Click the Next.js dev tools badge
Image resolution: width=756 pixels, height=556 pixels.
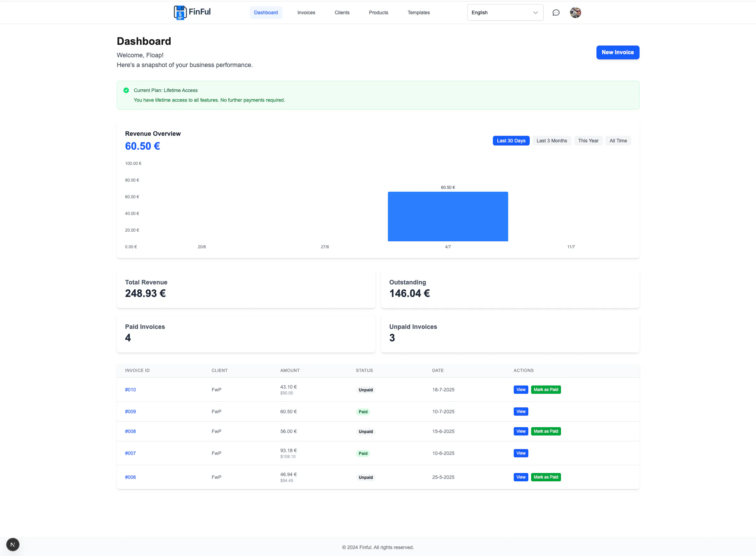click(x=13, y=545)
